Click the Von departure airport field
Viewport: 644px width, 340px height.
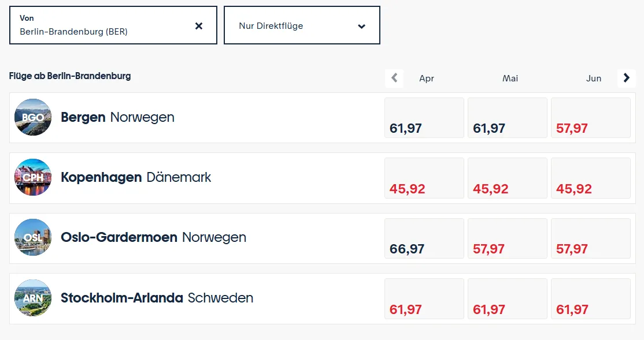coord(104,25)
